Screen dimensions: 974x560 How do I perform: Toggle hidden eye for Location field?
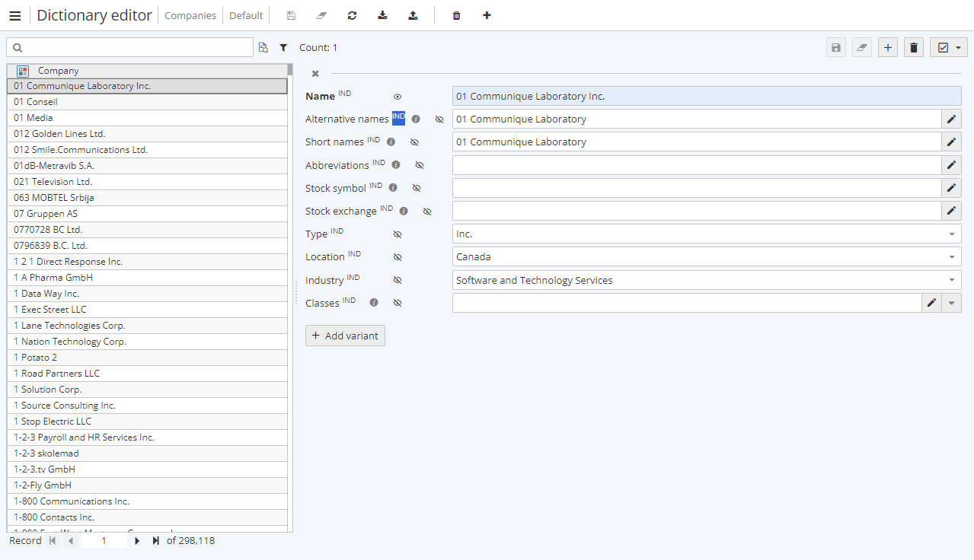tap(398, 257)
